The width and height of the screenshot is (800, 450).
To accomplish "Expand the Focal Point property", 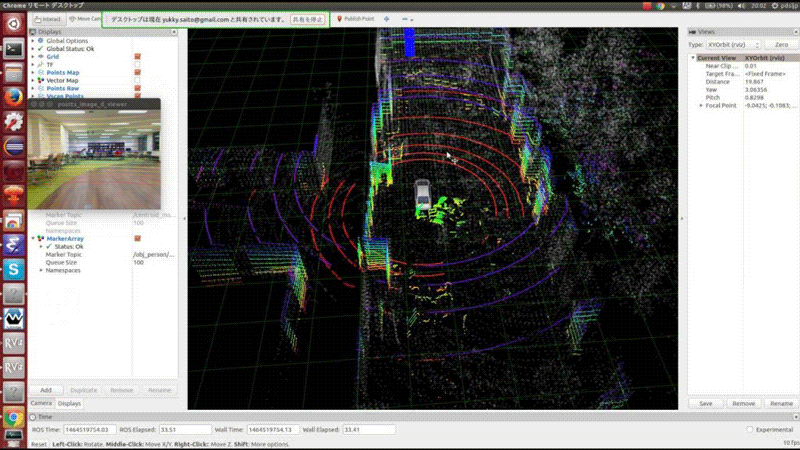I will click(701, 105).
